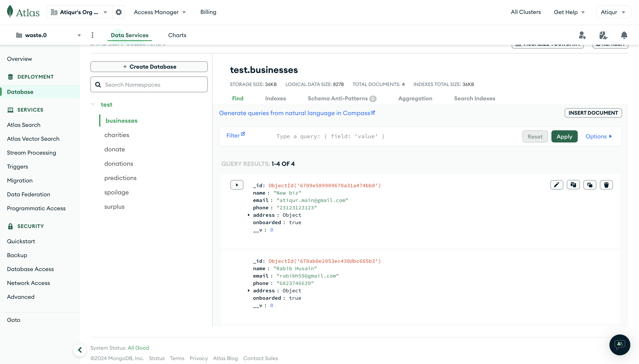Click the Create Database button

[x=149, y=66]
